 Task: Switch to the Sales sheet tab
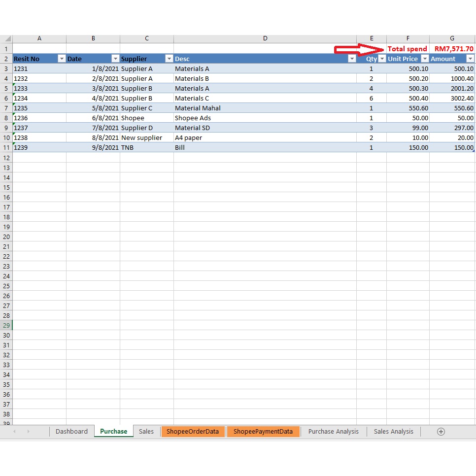pos(146,432)
